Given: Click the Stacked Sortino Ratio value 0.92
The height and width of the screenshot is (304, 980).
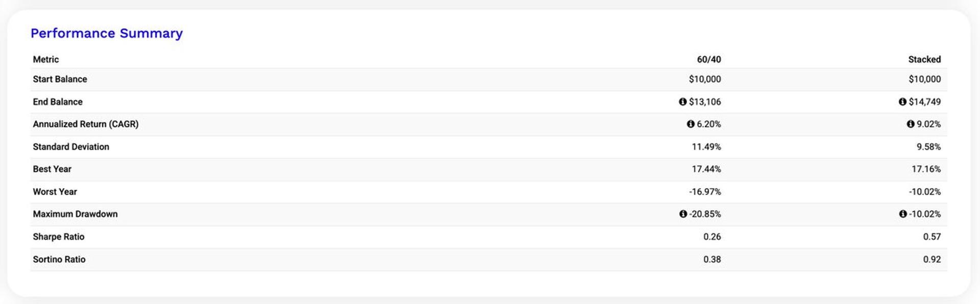Looking at the screenshot, I should pos(932,259).
